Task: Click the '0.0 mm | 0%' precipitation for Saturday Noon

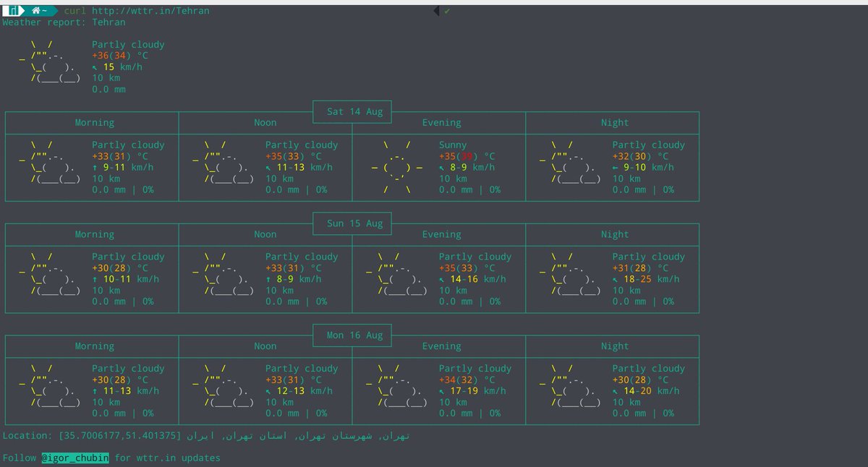Action: (x=297, y=189)
